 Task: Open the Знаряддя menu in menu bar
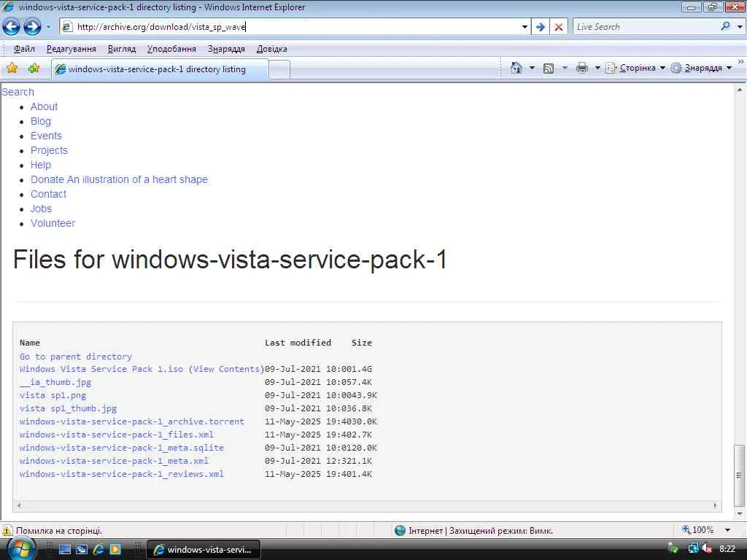(226, 49)
